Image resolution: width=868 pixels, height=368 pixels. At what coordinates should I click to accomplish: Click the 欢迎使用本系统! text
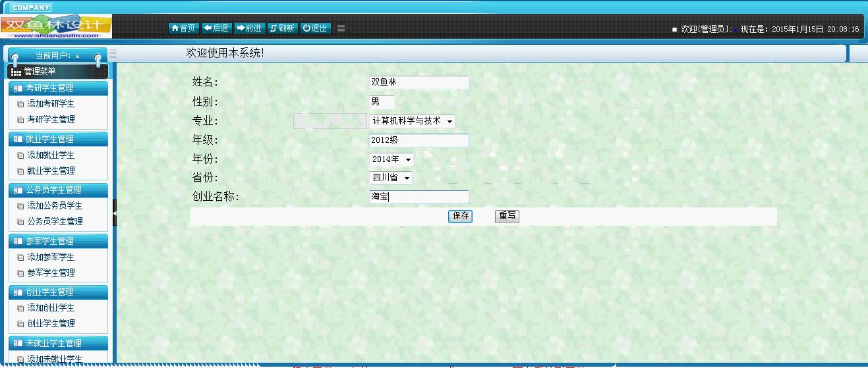pyautogui.click(x=225, y=53)
